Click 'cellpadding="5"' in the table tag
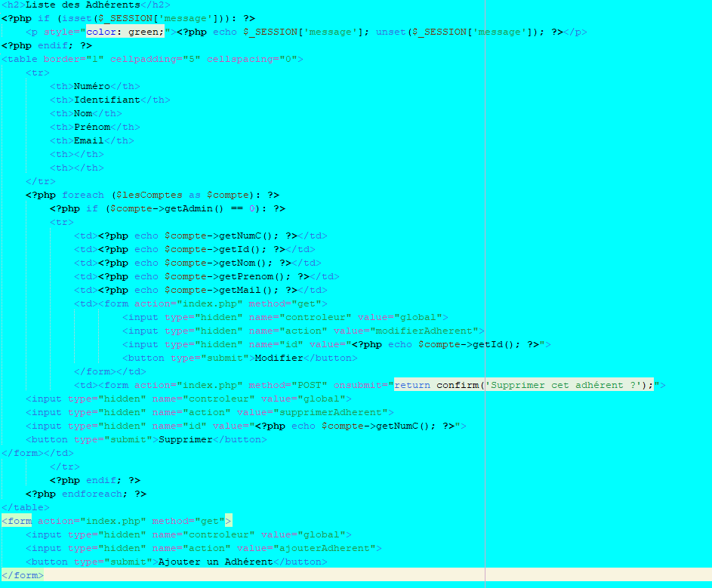Screen dimensions: 712x588 point(156,60)
